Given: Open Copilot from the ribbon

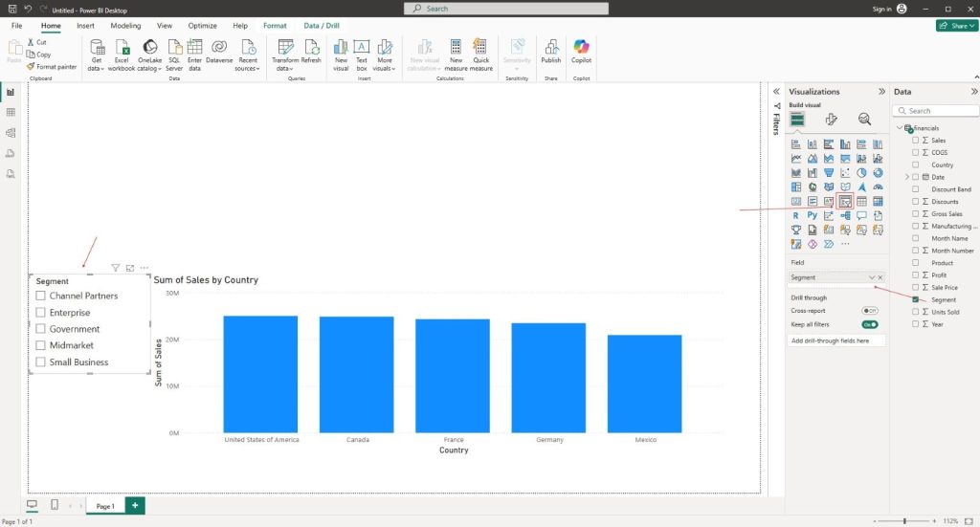Looking at the screenshot, I should point(581,51).
